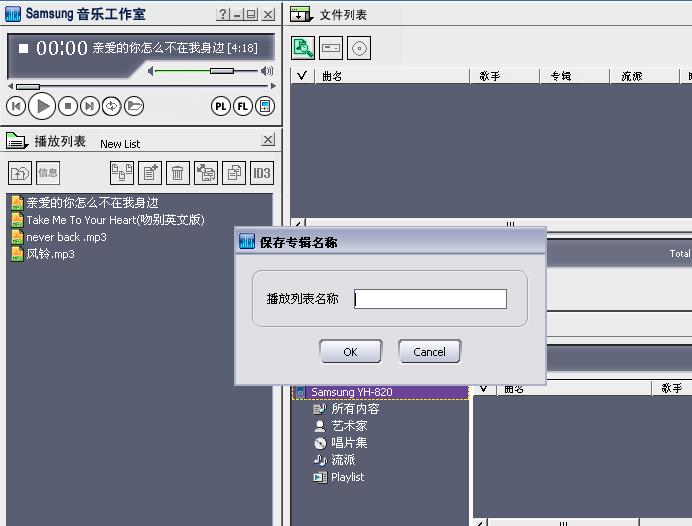Image resolution: width=692 pixels, height=526 pixels.
Task: Sort file list by 歌手 column
Action: click(505, 76)
